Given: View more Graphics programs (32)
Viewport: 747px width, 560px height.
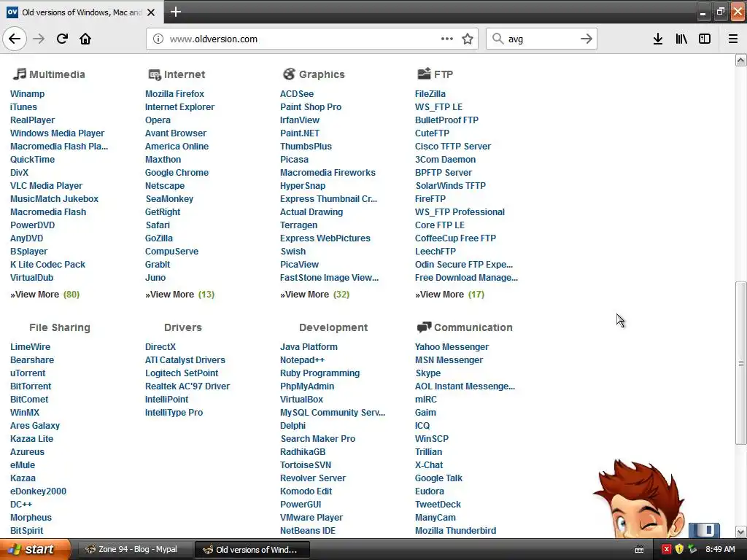Looking at the screenshot, I should click(x=314, y=295).
